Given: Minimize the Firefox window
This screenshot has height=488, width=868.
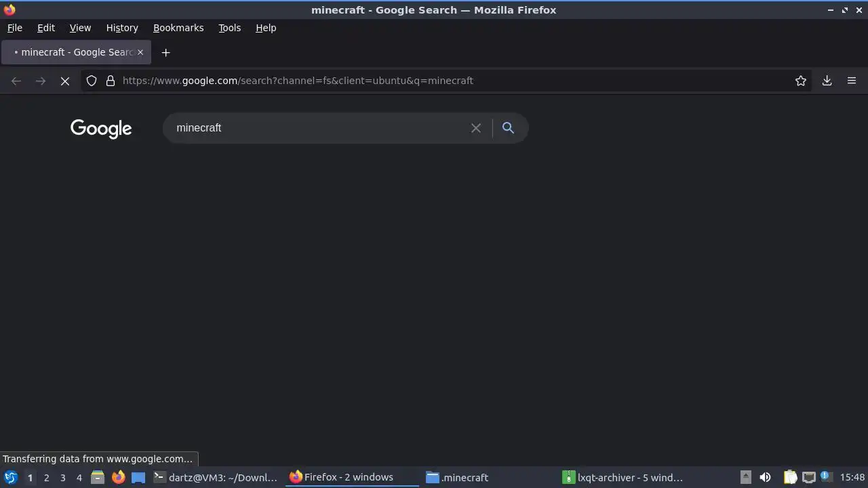Looking at the screenshot, I should (x=831, y=10).
